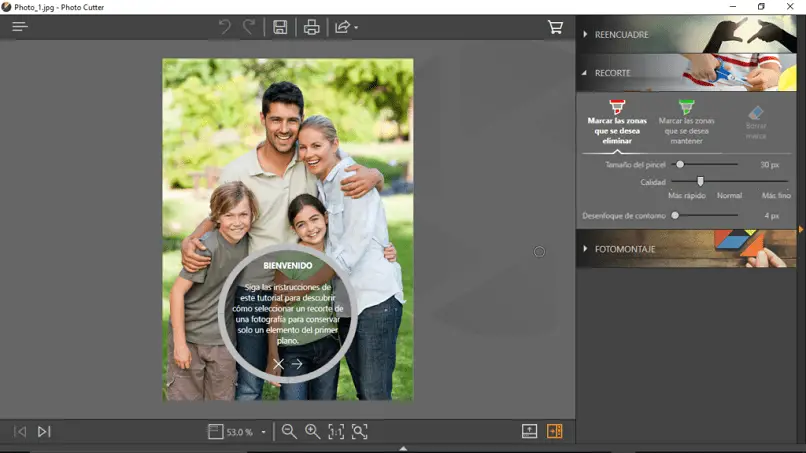Click the Más fino quality label

click(x=776, y=195)
